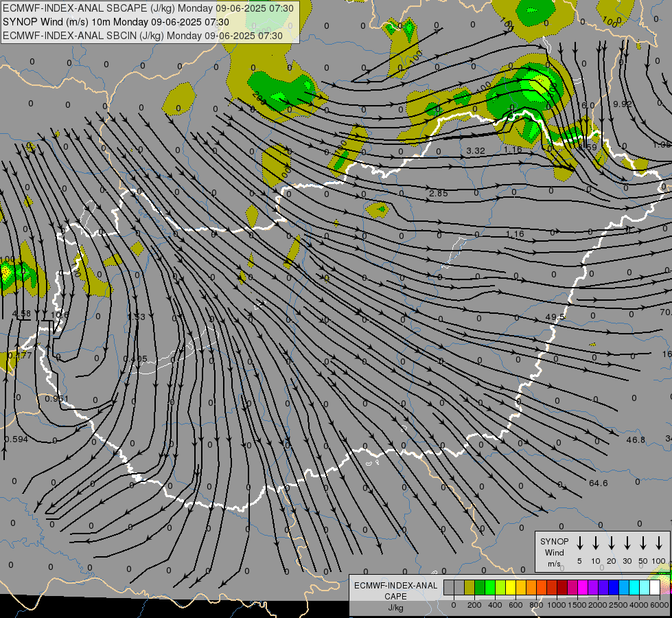Select the cyan CAPE legend swatch
Image resolution: width=672 pixels, height=618 pixels.
634,588
